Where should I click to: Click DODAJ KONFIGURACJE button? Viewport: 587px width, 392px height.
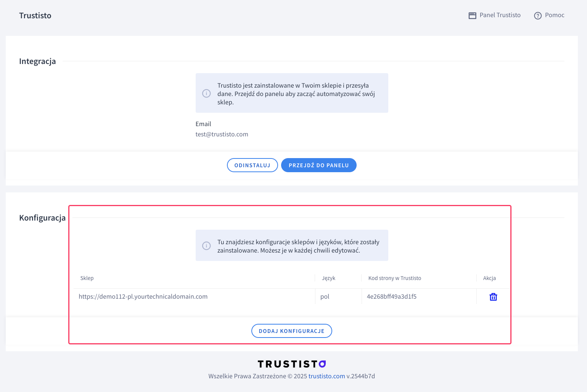point(292,331)
